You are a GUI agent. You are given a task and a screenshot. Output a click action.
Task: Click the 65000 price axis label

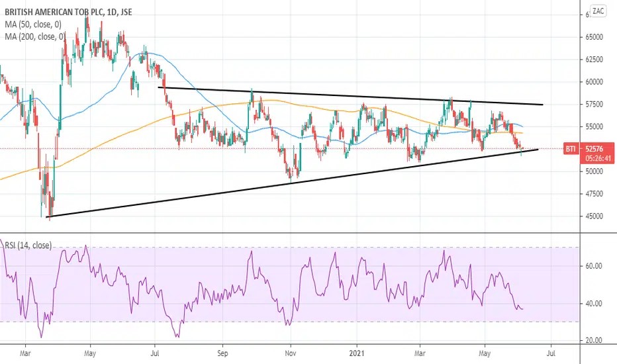[594, 37]
